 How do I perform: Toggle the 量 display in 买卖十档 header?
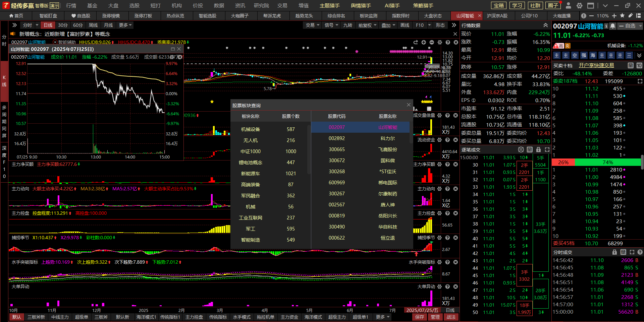(631, 65)
